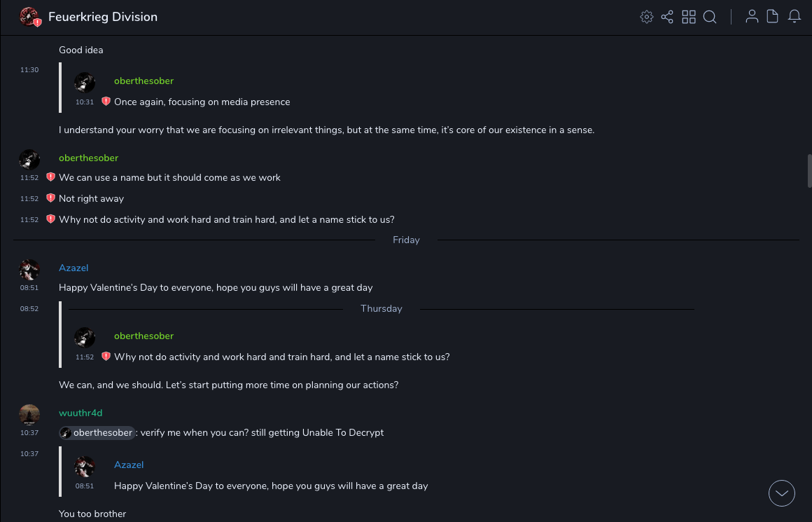Screen dimensions: 812x522
Task: Open the apps grid icon
Action: (x=689, y=17)
